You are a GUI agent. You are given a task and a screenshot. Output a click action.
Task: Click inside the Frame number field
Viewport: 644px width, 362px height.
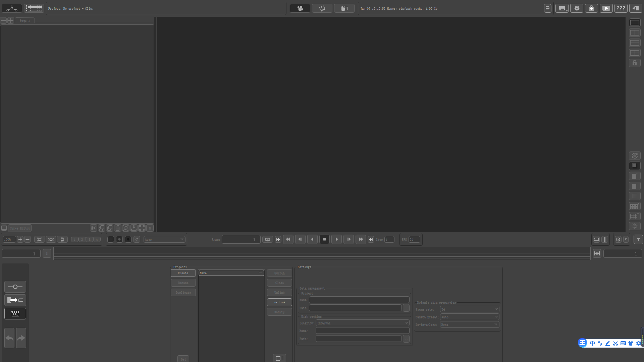tap(240, 239)
